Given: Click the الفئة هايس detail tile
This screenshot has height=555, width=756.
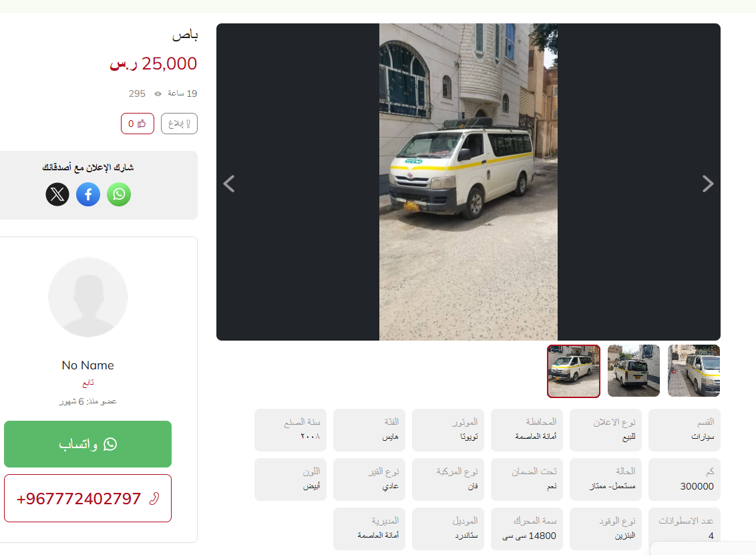Looking at the screenshot, I should pos(369,430).
